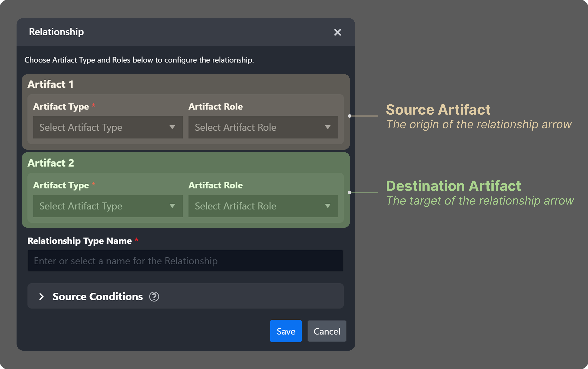Click Artifact Type label under Artifact 1

pyautogui.click(x=61, y=107)
